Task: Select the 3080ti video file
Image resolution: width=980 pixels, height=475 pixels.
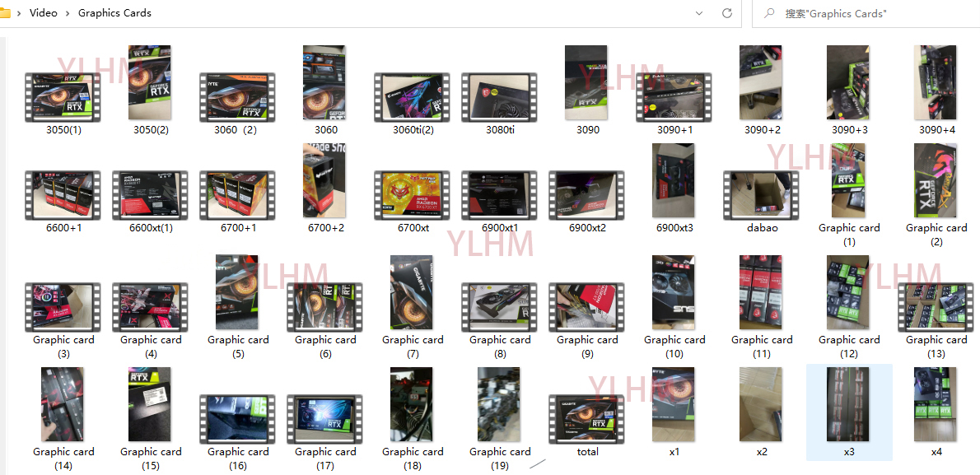Action: point(499,97)
